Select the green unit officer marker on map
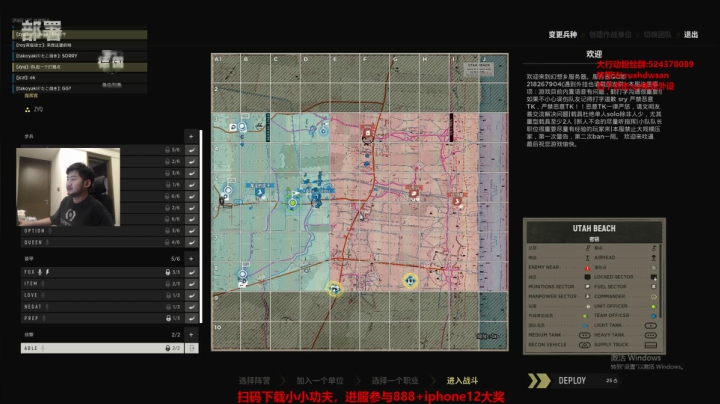 click(292, 202)
